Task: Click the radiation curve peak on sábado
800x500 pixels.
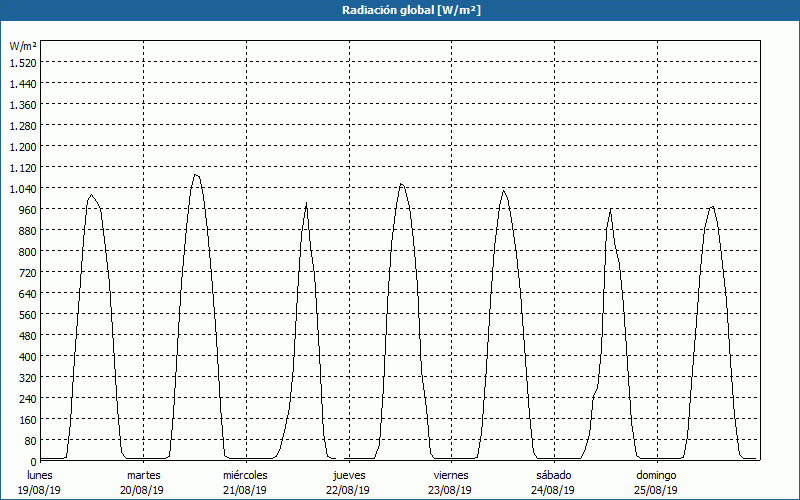Action: [x=611, y=209]
